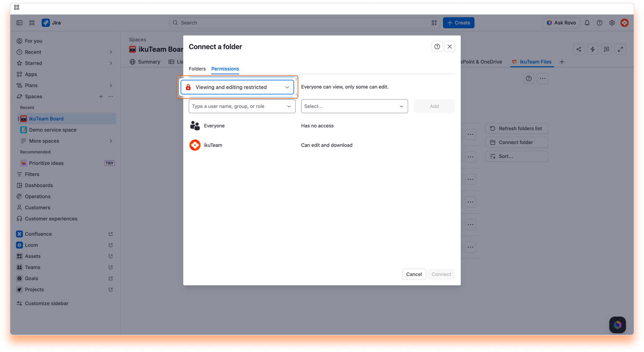Open the Rovo chat floating button

[x=617, y=325]
